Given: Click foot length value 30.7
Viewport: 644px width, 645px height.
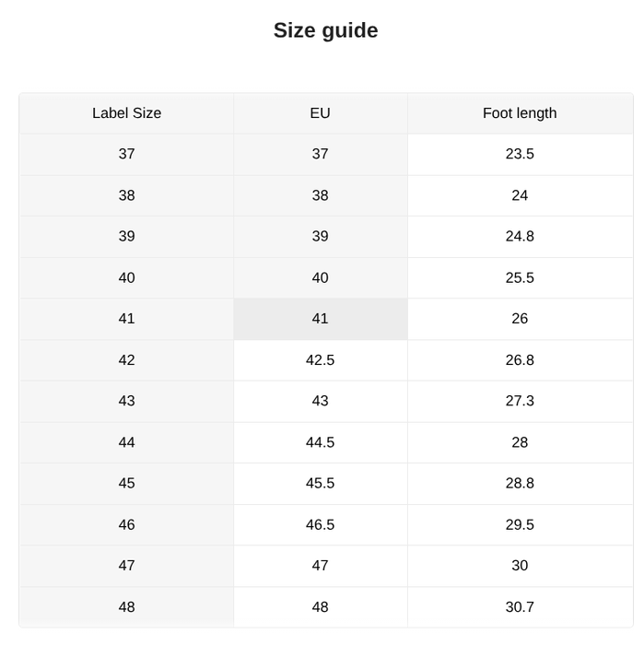Looking at the screenshot, I should pos(520,607).
